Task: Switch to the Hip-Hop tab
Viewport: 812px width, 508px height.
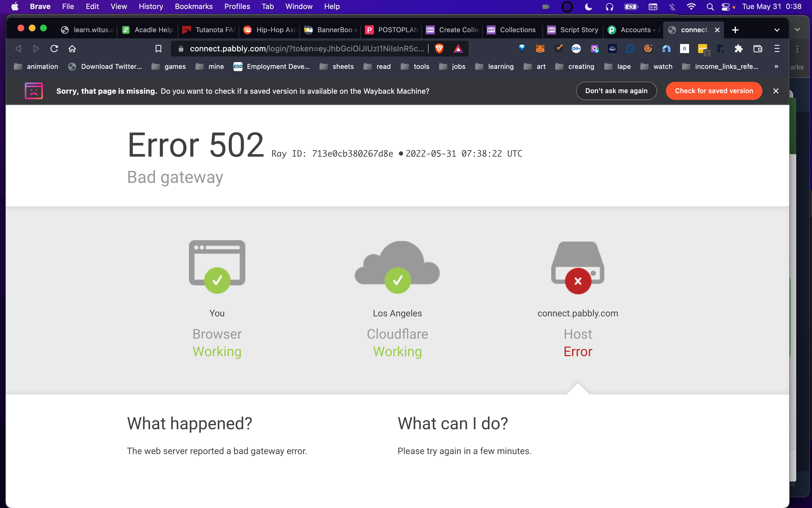Action: pos(270,30)
